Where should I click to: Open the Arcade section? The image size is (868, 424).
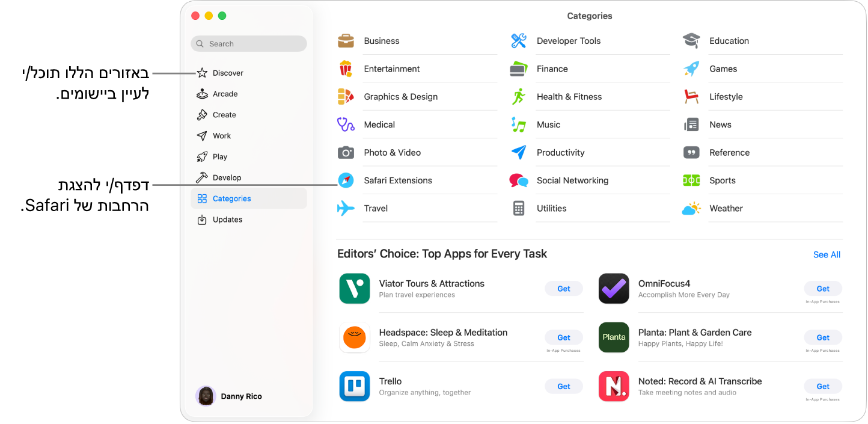(x=248, y=94)
